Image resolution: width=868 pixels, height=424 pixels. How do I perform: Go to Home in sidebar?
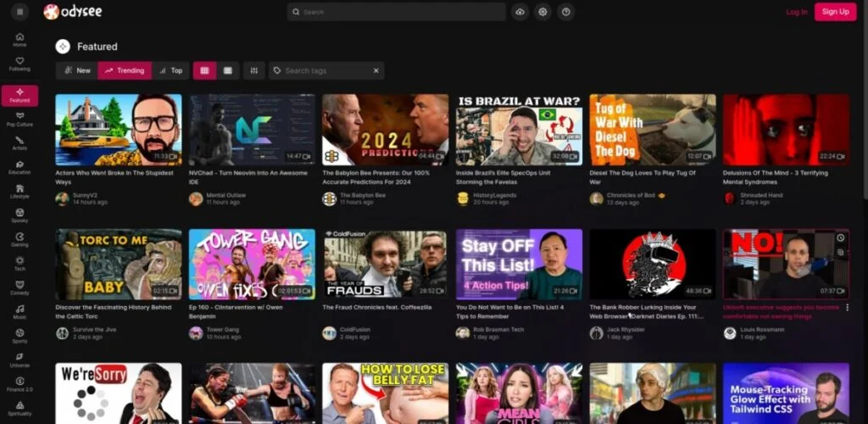20,40
